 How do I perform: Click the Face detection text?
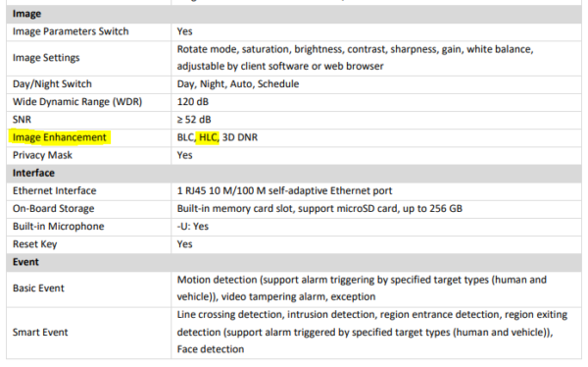pos(211,349)
